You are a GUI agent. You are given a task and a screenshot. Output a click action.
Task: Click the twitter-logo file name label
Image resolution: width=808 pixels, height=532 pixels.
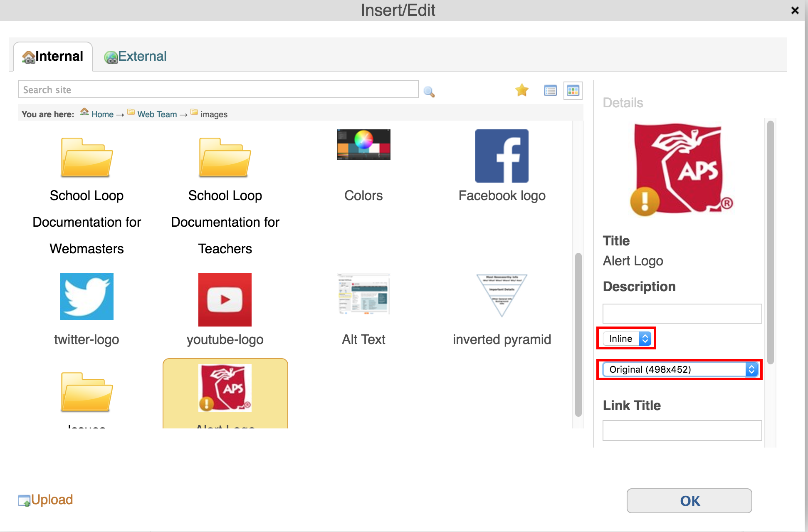click(x=86, y=339)
